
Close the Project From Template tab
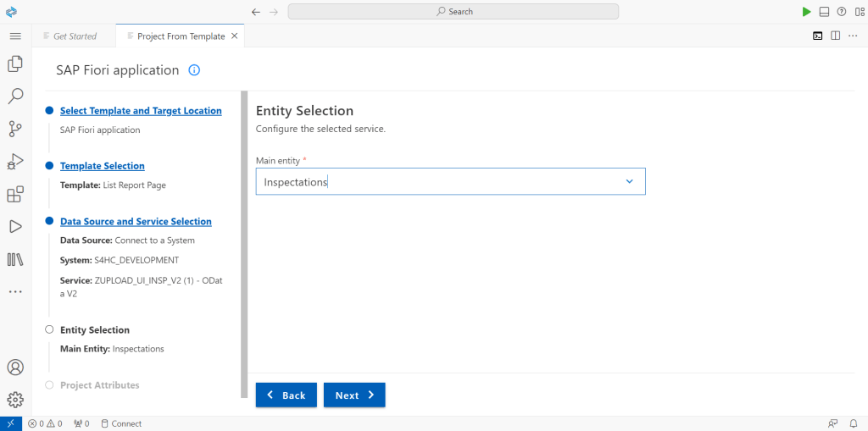coord(235,36)
